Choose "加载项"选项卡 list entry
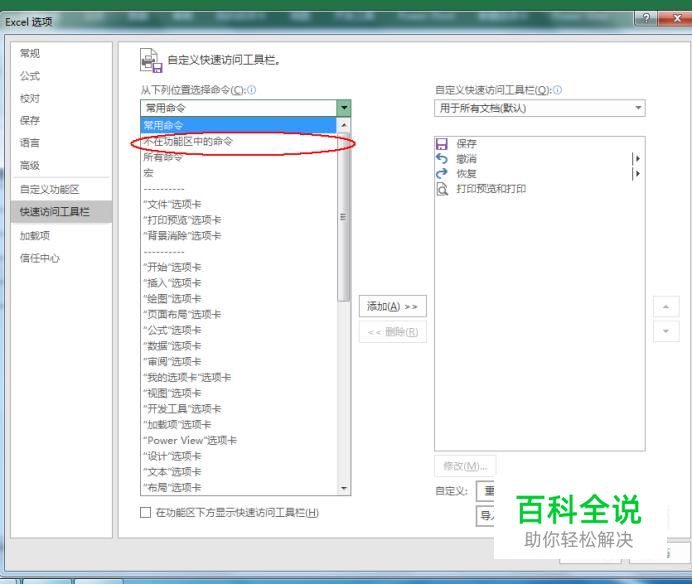 pyautogui.click(x=239, y=425)
